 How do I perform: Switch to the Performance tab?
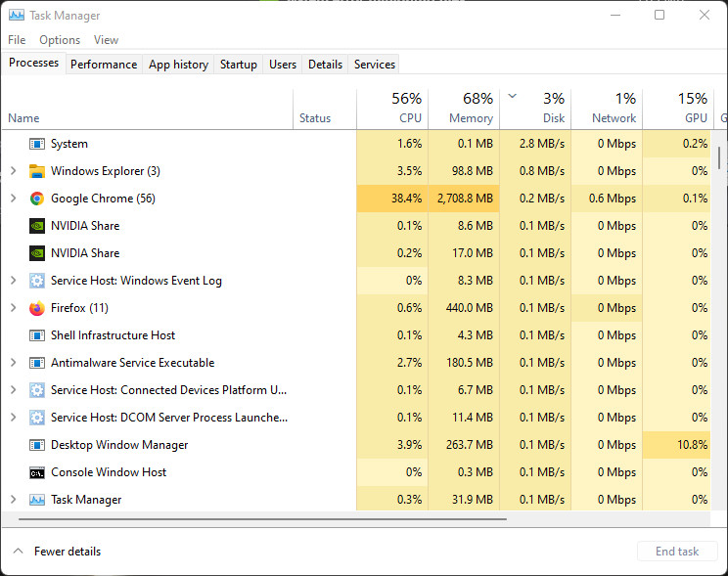click(x=104, y=64)
